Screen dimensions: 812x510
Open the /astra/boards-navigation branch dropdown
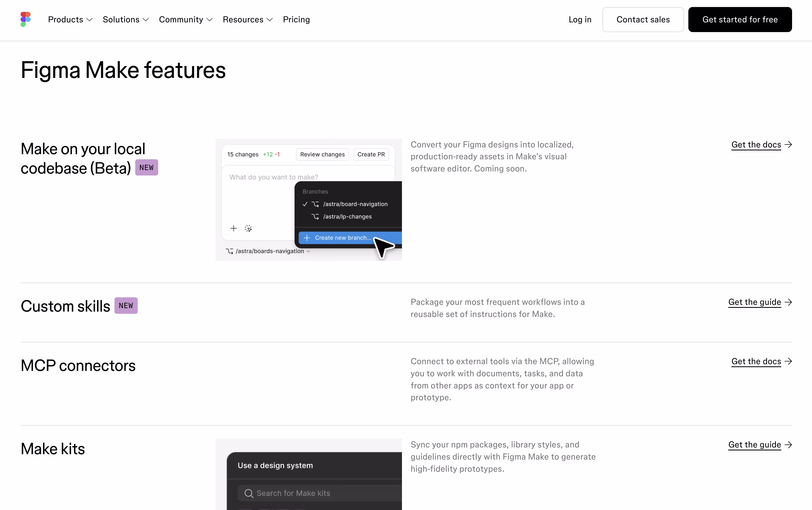tap(268, 251)
